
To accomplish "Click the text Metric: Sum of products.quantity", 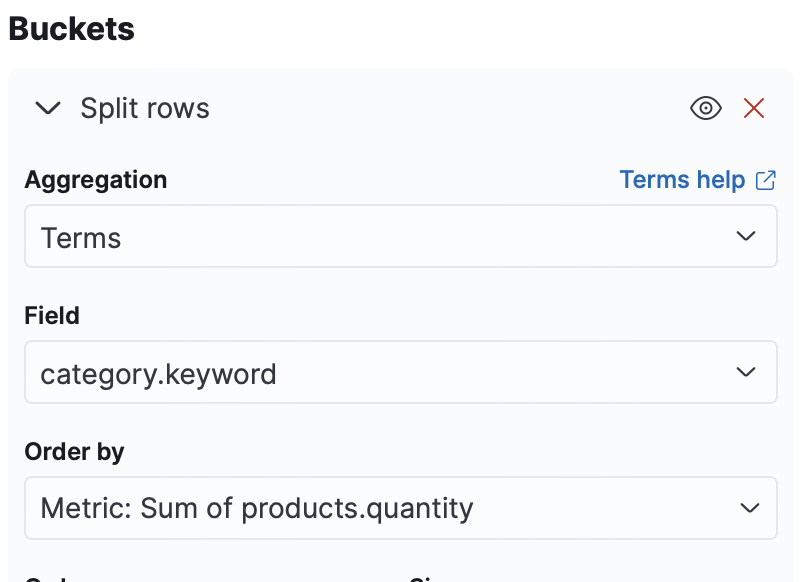I will point(256,508).
